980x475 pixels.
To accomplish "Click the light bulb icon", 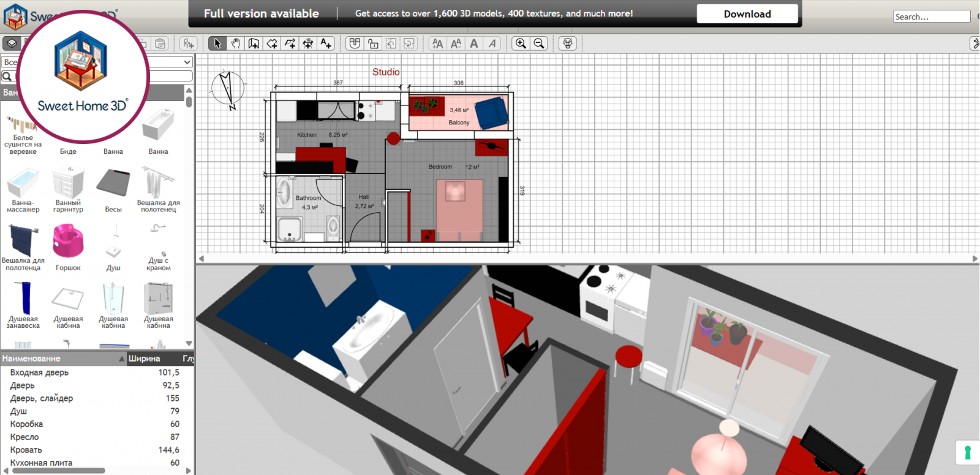I will 568,44.
